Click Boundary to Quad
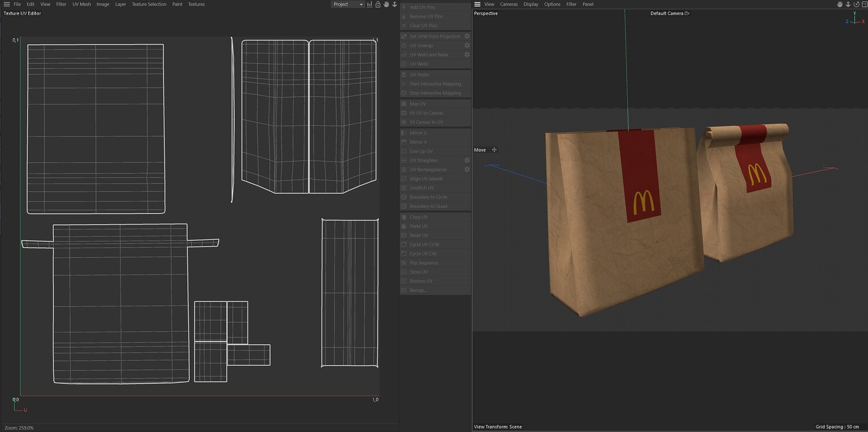868x432 pixels. (x=435, y=206)
